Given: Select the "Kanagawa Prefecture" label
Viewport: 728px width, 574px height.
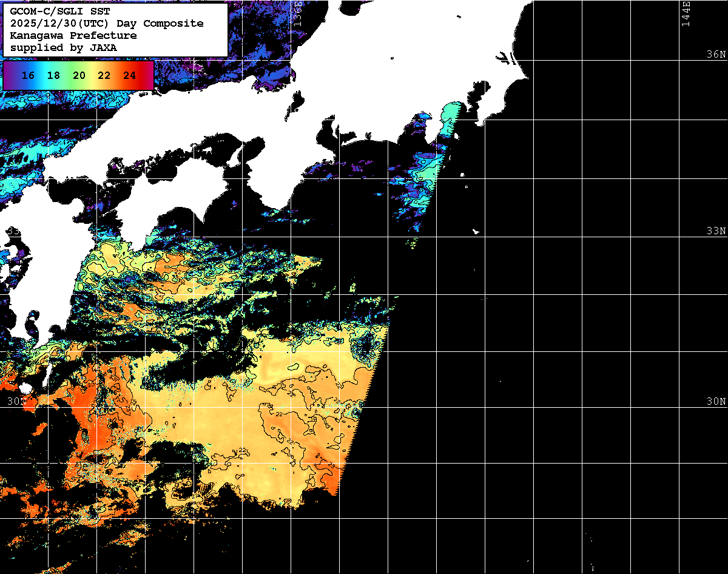Looking at the screenshot, I should click(73, 35).
